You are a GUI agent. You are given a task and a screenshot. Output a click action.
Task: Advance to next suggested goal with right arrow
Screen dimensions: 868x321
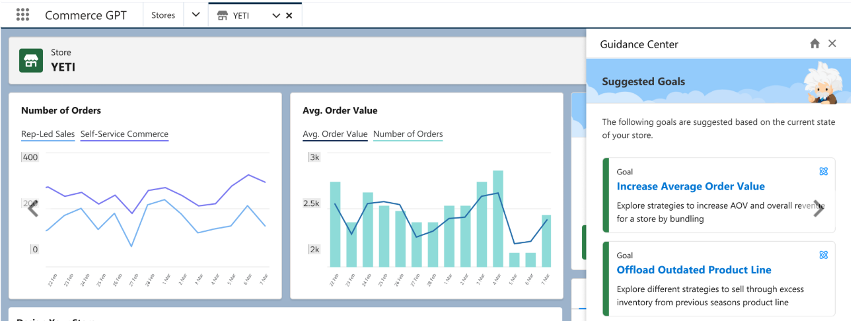pyautogui.click(x=818, y=209)
